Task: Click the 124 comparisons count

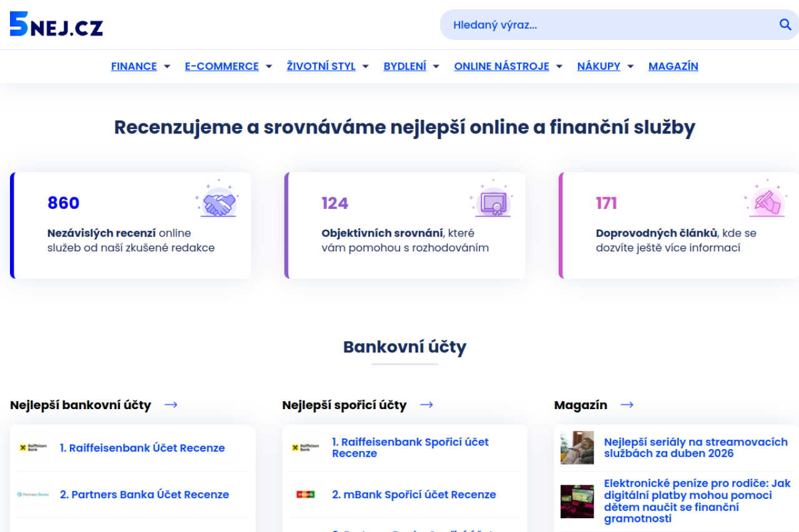Action: click(335, 203)
